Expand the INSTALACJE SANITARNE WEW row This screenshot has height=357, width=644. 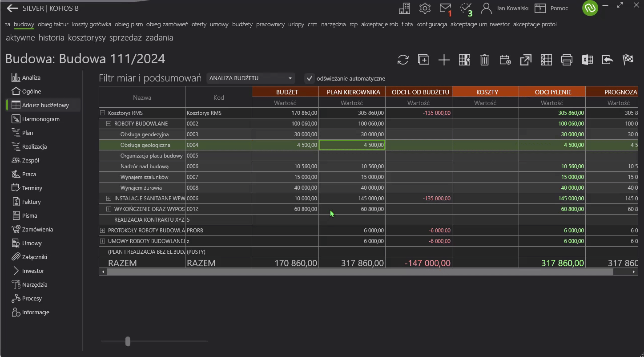coord(109,199)
